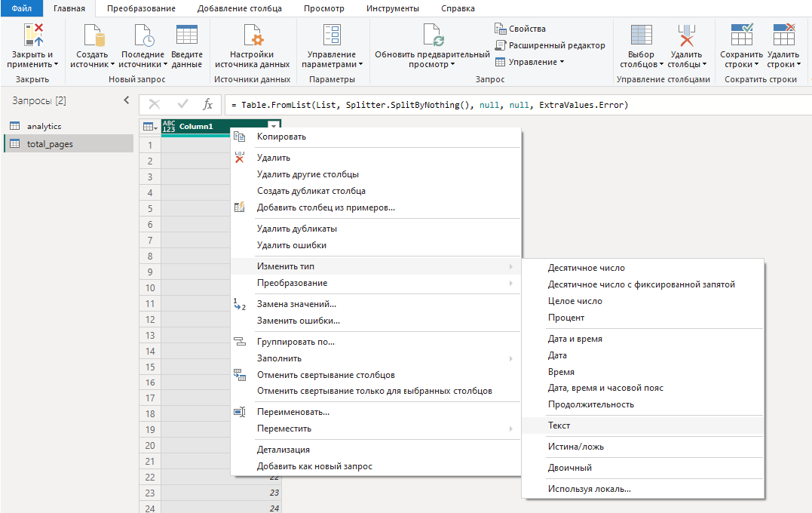Open the Просмотр ribbon tab
This screenshot has height=513, width=812.
324,8
